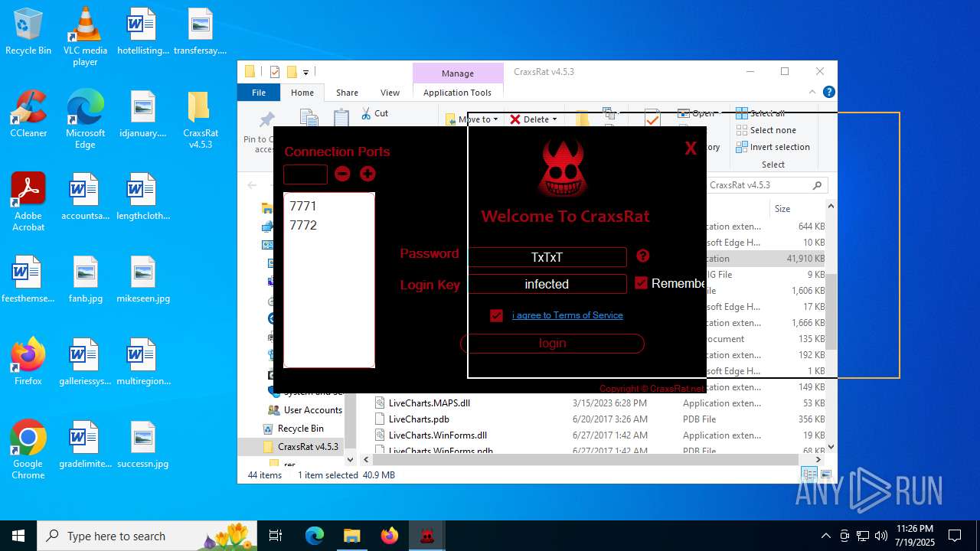This screenshot has height=551, width=980.
Task: Switch to Share ribbon tab
Action: (347, 93)
